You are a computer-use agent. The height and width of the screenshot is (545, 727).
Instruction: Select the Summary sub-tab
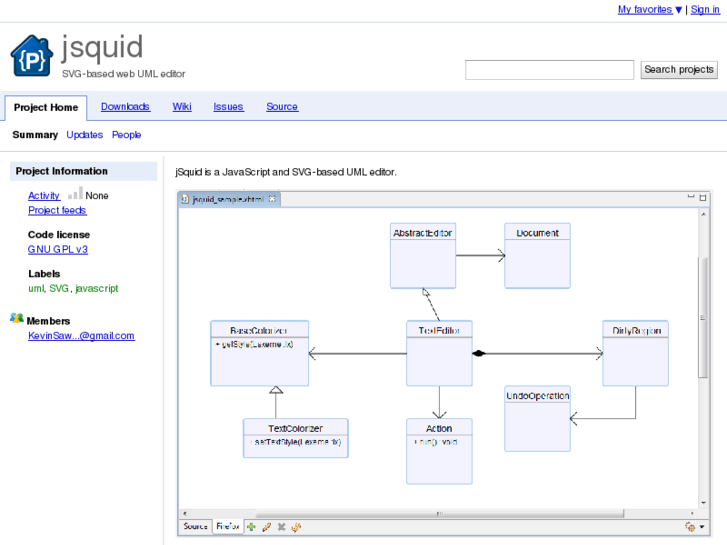(35, 135)
